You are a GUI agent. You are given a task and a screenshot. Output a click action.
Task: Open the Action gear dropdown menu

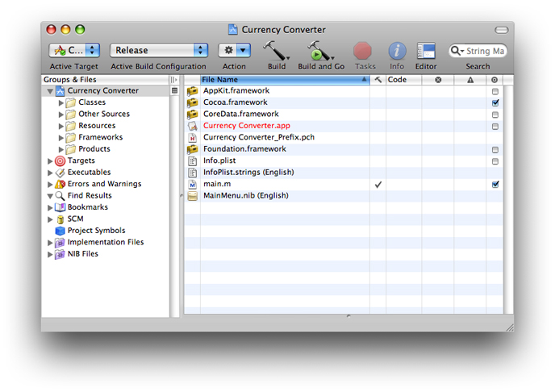point(234,50)
